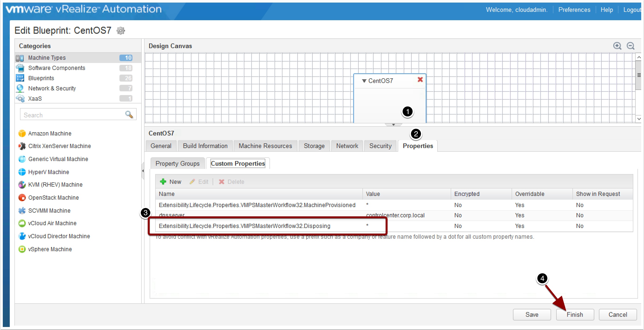The height and width of the screenshot is (330, 644).
Task: Pick the Citrix XenServer Machine icon
Action: point(22,146)
